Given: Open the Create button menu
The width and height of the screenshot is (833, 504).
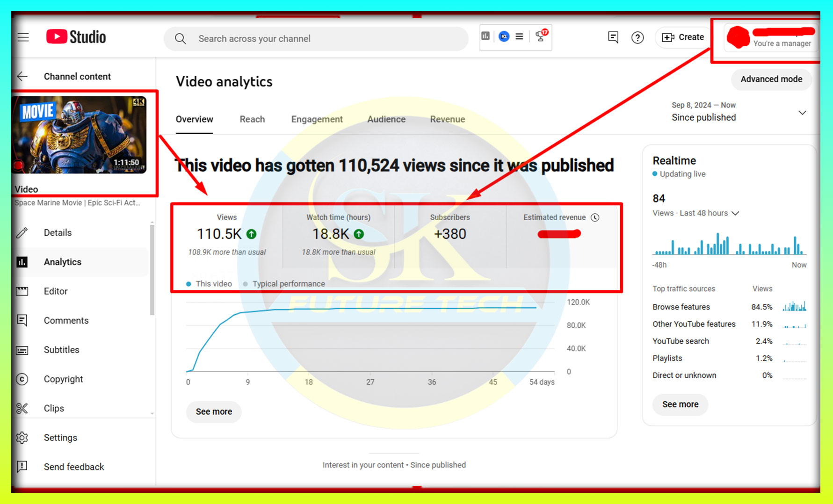Looking at the screenshot, I should point(683,37).
